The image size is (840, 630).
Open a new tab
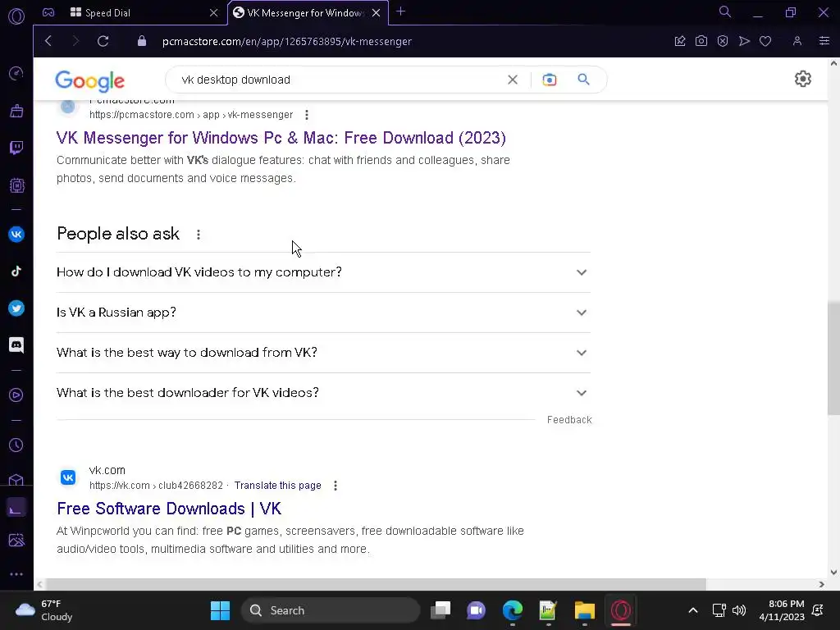(400, 11)
